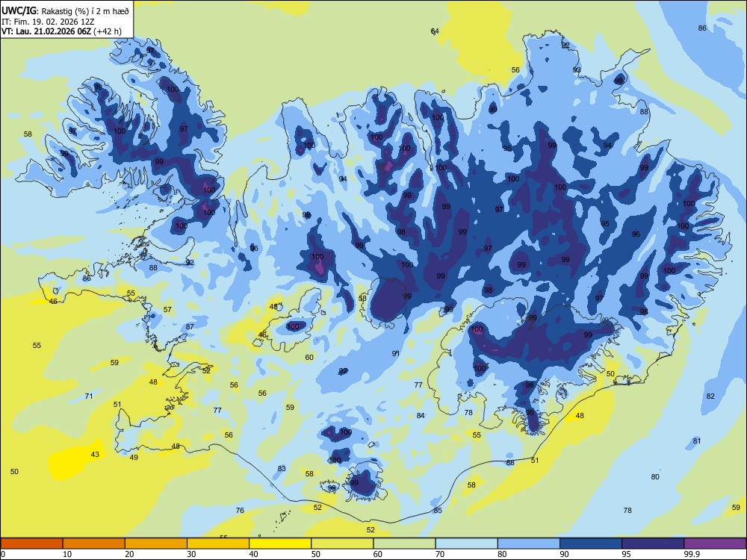Click the humidity value '85' on the map
This screenshot has height=560, width=747.
(x=438, y=511)
